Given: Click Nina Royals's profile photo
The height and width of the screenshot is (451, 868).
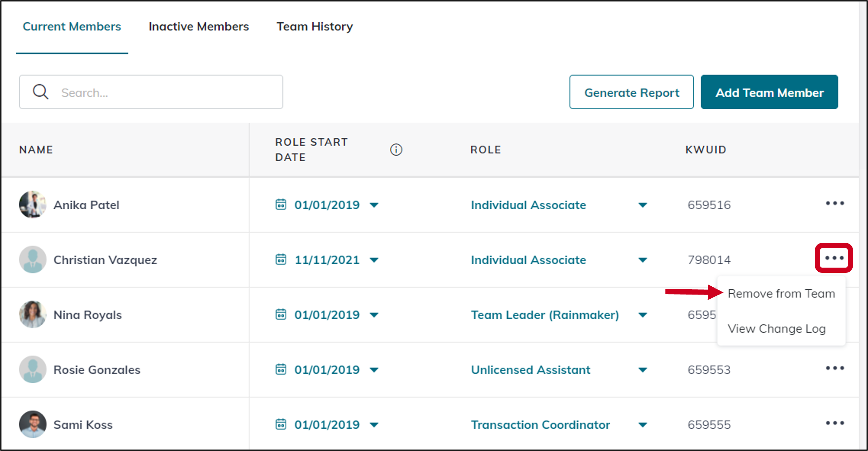Looking at the screenshot, I should [32, 314].
